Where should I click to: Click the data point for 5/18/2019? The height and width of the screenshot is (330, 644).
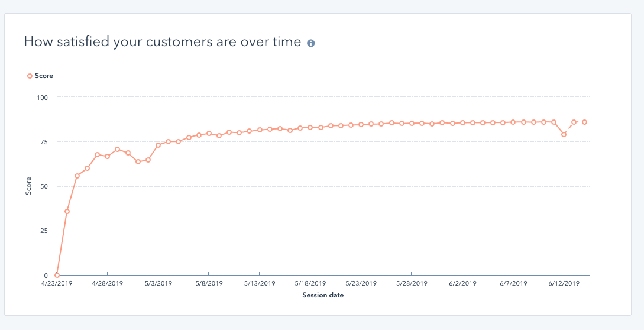tap(310, 127)
